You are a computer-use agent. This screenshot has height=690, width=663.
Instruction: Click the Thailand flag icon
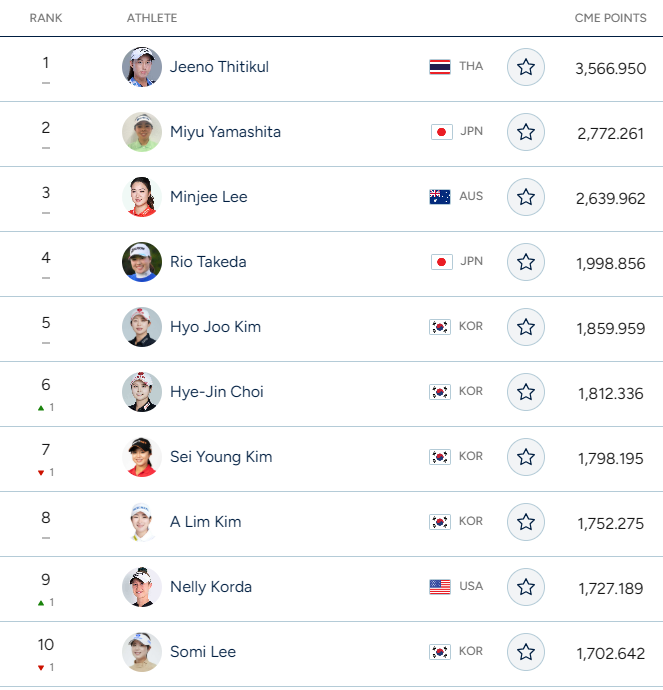(x=440, y=67)
